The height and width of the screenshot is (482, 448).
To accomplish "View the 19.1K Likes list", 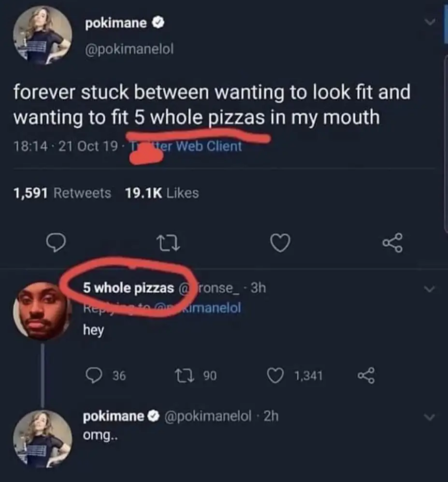I will point(162,193).
